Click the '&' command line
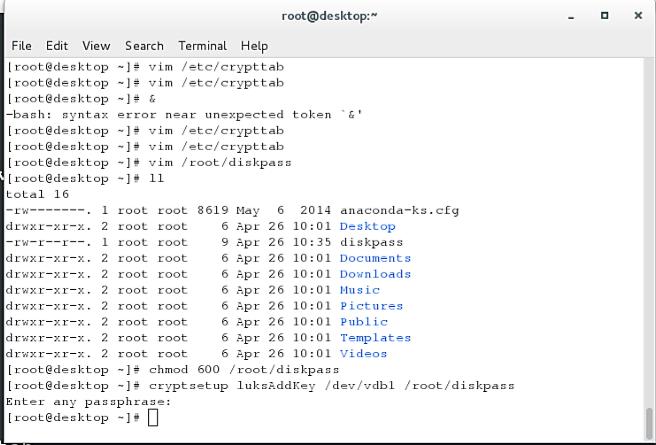This screenshot has width=656, height=445. 82,99
